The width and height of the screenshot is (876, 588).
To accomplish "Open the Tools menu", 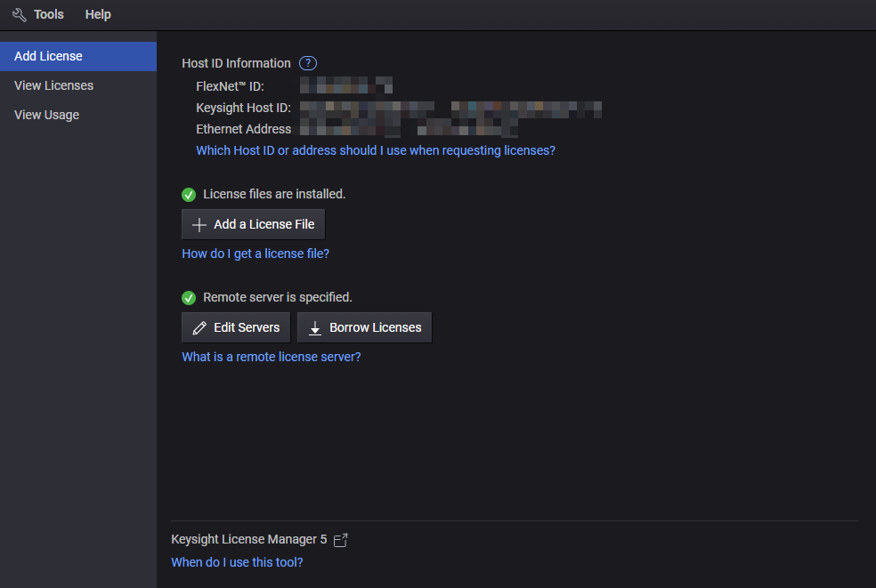I will (48, 15).
